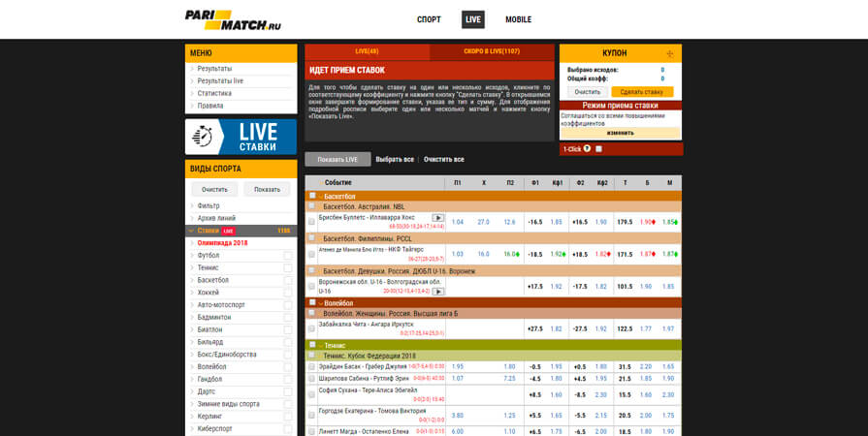
Task: Collapse the Ставки LIVE sidebar section
Action: pos(191,231)
